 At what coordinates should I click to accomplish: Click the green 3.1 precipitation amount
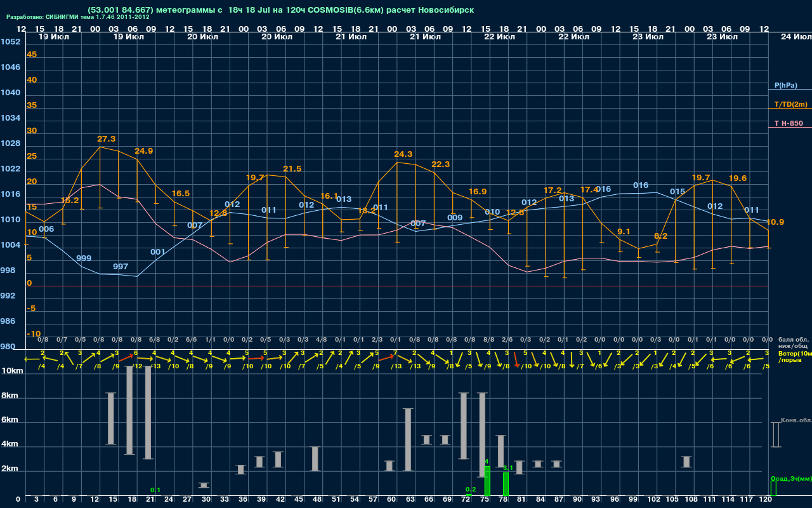coord(508,467)
